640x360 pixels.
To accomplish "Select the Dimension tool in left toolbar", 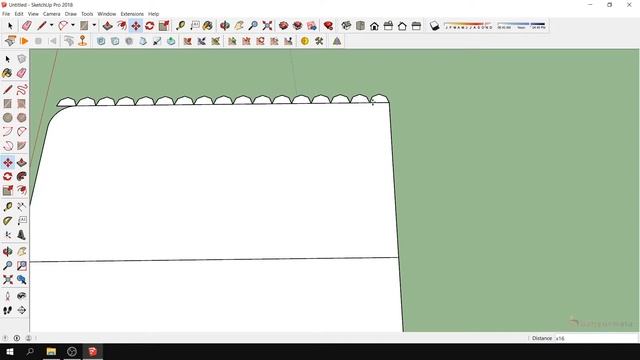I will pyautogui.click(x=22, y=207).
